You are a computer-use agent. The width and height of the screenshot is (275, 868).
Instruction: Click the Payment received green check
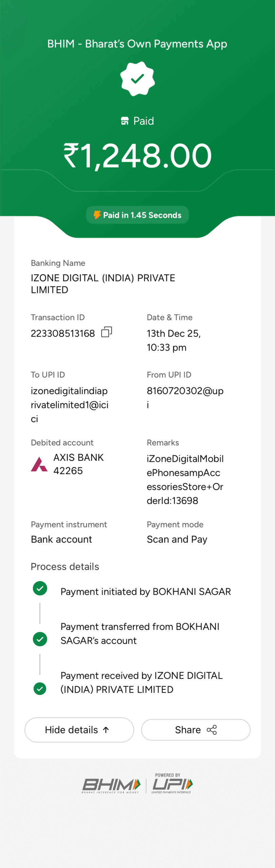[x=40, y=689]
